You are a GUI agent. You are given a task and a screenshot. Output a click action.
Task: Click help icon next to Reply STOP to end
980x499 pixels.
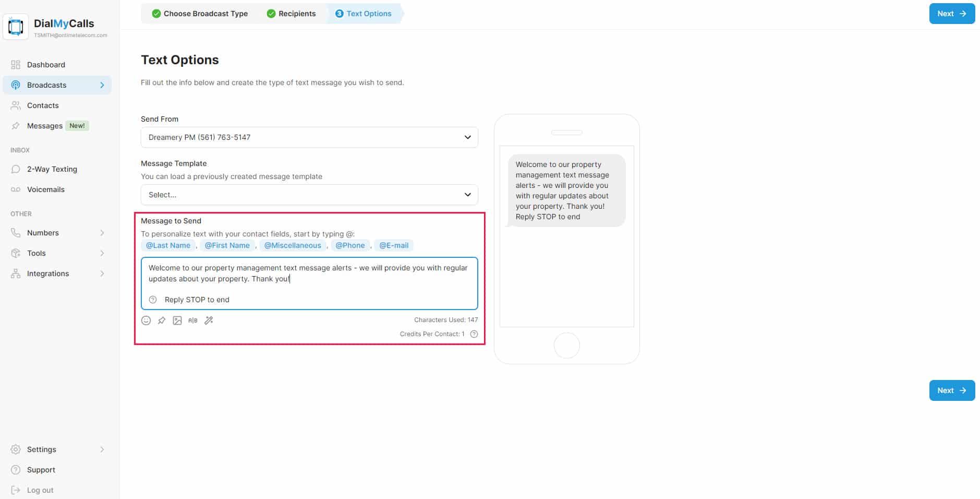[153, 300]
